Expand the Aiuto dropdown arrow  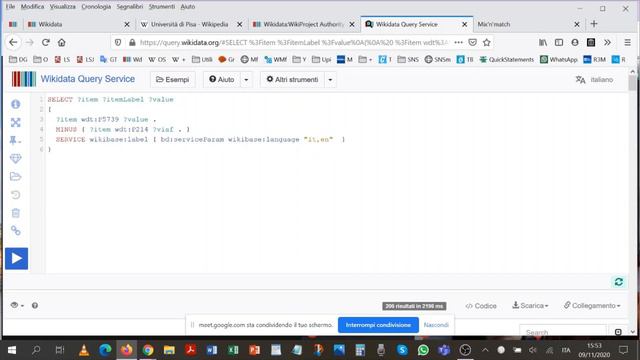(246, 80)
